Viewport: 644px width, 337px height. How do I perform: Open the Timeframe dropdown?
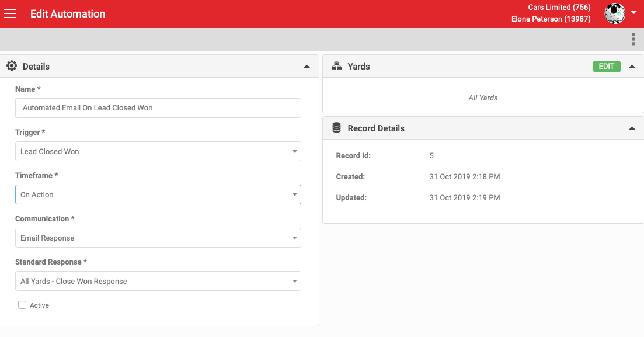click(x=158, y=194)
